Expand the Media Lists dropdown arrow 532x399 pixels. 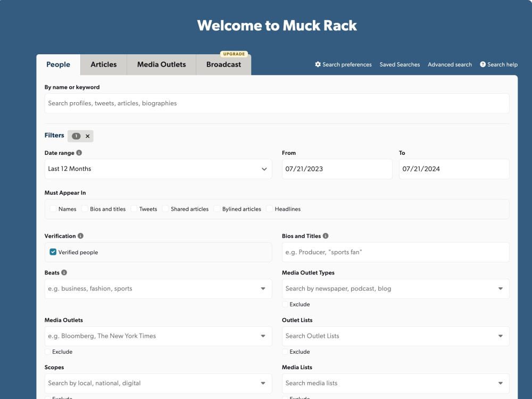tap(501, 383)
